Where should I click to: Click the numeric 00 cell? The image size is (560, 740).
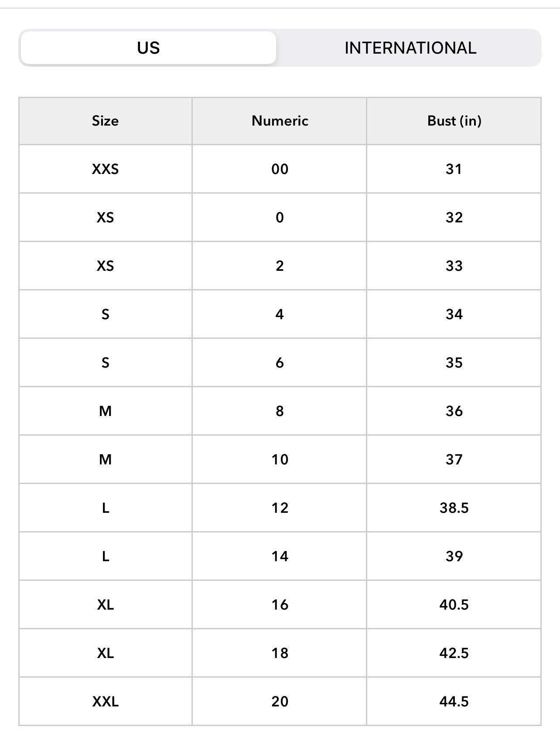tap(280, 169)
